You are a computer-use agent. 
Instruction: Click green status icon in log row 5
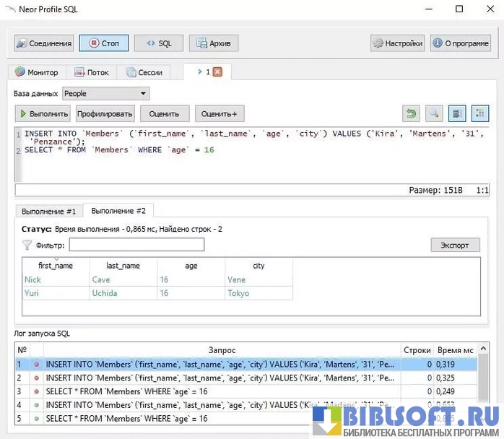pyautogui.click(x=36, y=419)
